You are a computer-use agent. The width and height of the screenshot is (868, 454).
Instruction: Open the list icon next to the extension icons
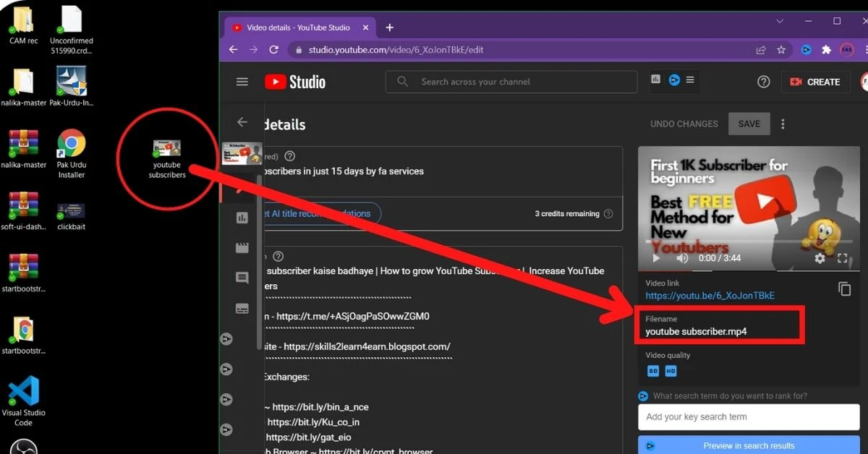coord(690,80)
